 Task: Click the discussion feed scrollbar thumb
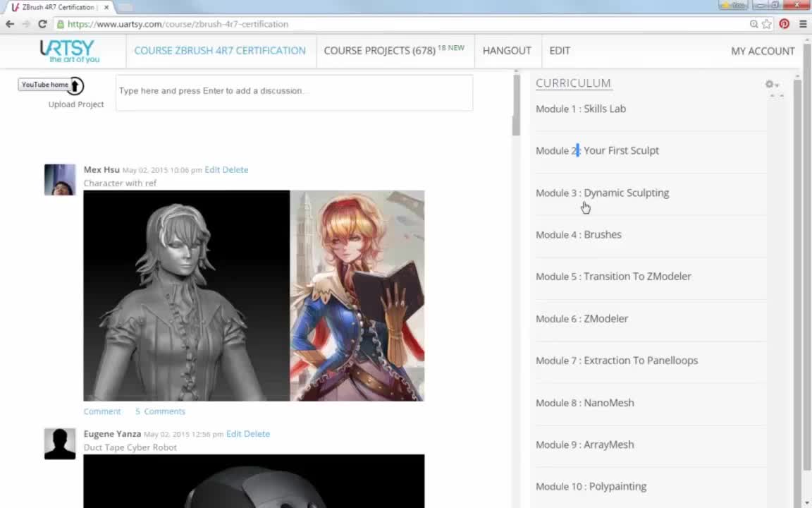516,104
